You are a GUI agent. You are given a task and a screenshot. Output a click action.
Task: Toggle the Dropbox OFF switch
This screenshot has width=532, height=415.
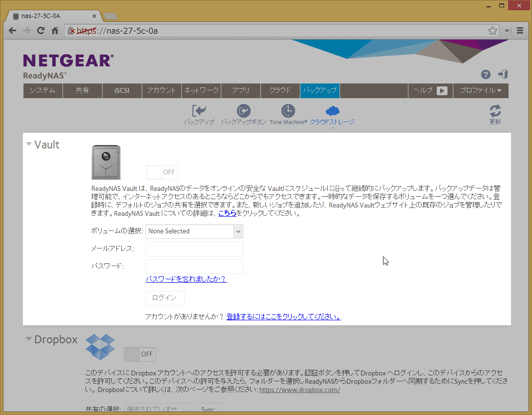(x=140, y=354)
